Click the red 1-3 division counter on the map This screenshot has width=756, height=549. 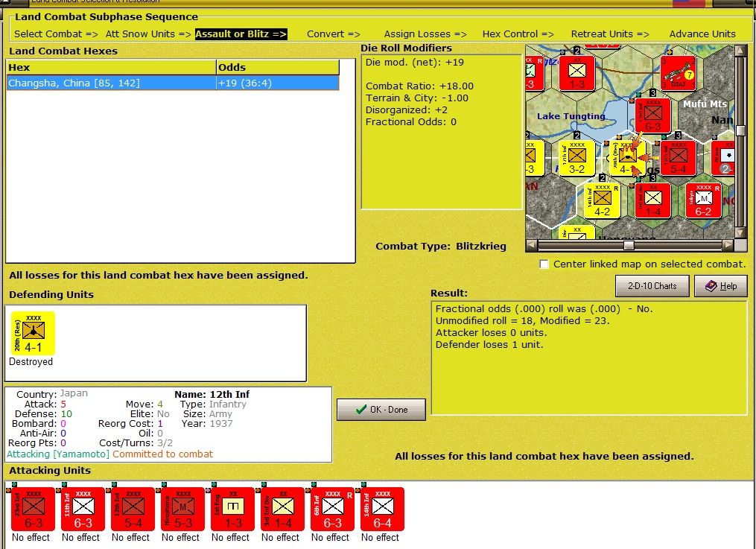[577, 73]
